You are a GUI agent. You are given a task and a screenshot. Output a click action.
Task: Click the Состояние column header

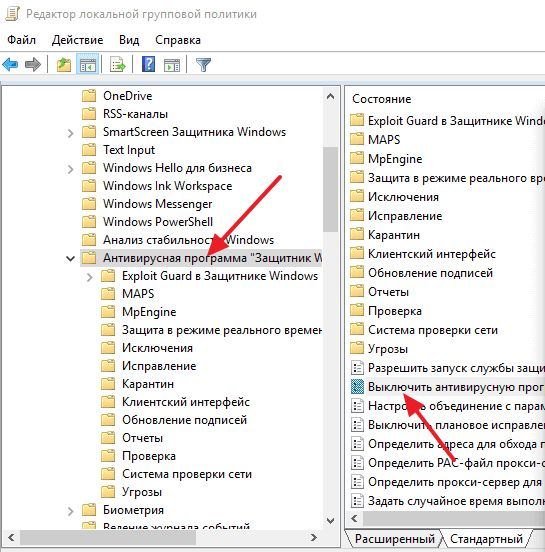382,99
